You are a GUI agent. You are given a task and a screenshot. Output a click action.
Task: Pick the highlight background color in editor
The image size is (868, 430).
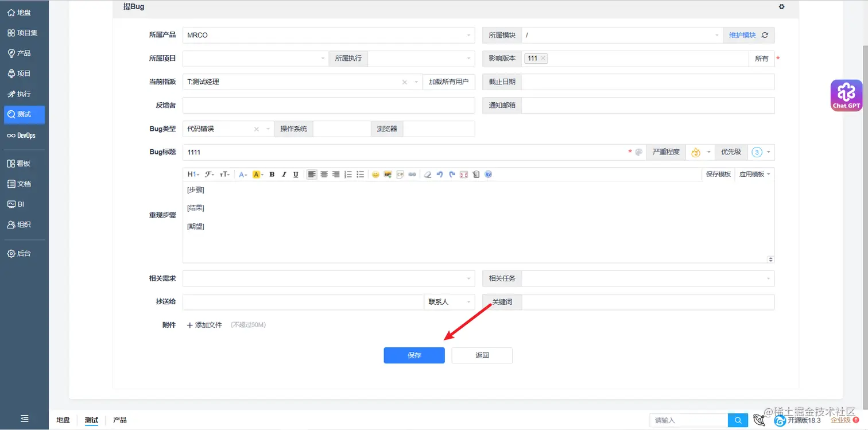point(258,175)
